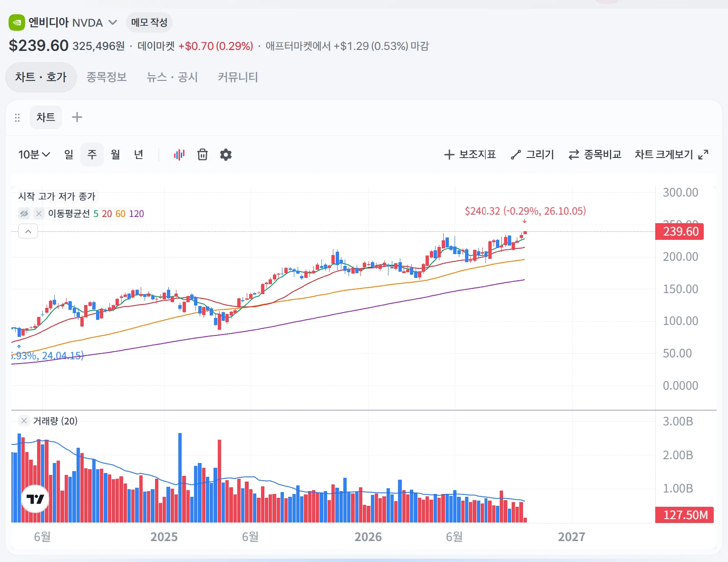Click the 300.00 price axis label
Viewport: 728px width, 562px height.
(680, 192)
